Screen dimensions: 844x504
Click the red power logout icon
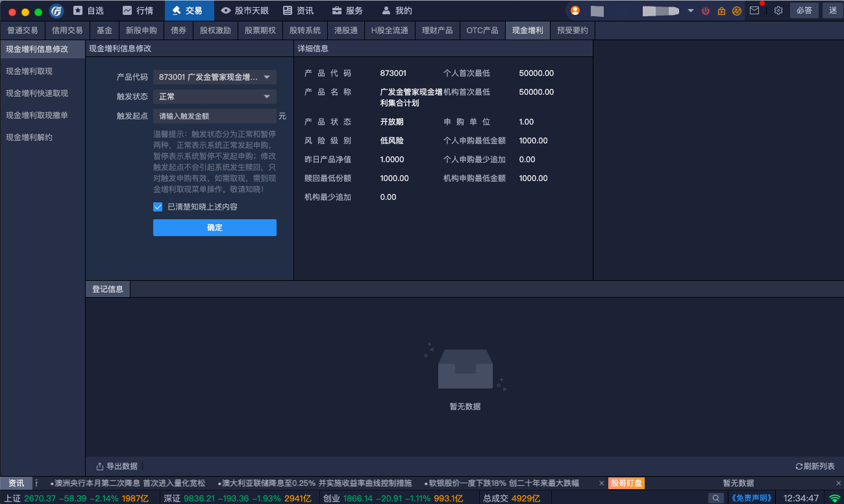706,11
